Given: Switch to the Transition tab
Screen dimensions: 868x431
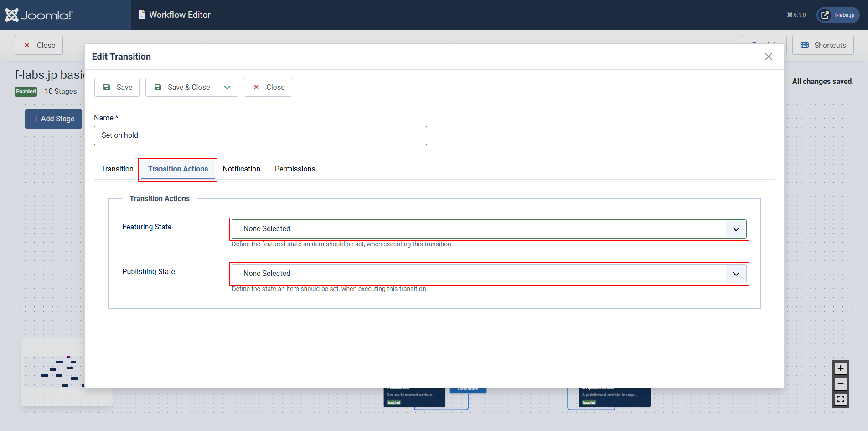Looking at the screenshot, I should [117, 169].
